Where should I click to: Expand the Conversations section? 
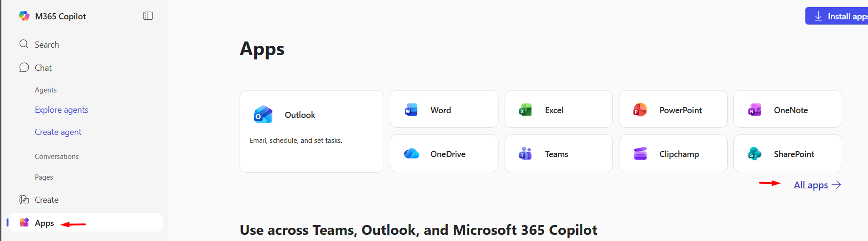[x=56, y=157]
